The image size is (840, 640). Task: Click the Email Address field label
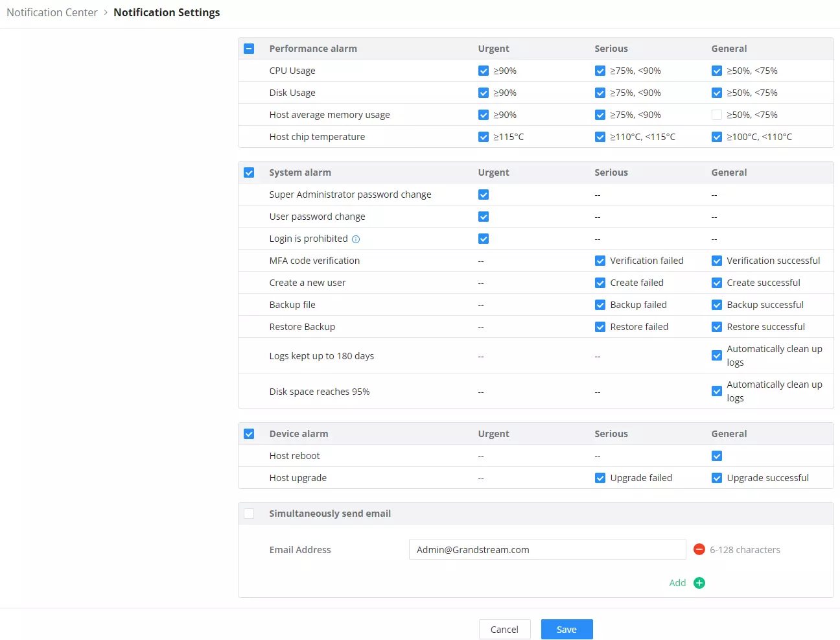pyautogui.click(x=300, y=550)
